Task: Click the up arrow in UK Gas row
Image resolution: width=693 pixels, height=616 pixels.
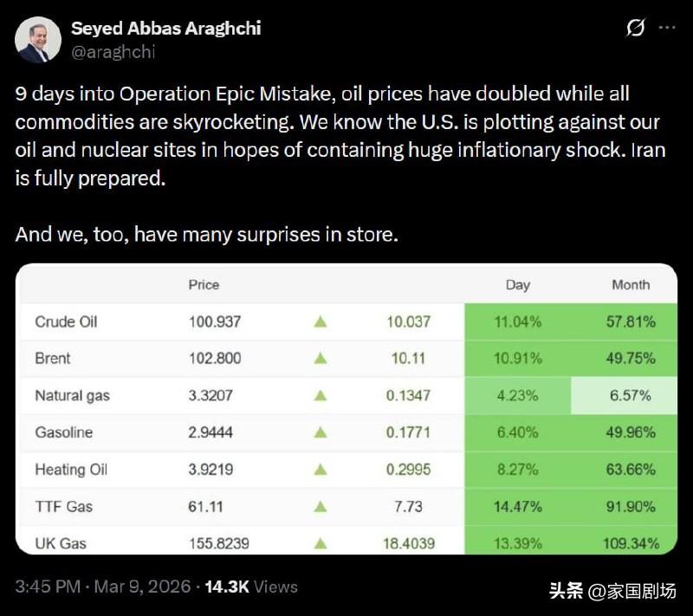Action: click(320, 544)
